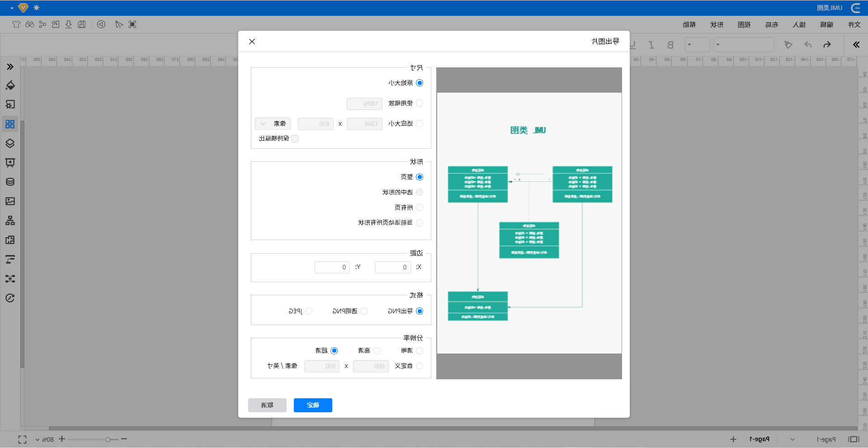Select 当前活动页所有形状 radio option
This screenshot has height=448, width=868.
coord(420,223)
